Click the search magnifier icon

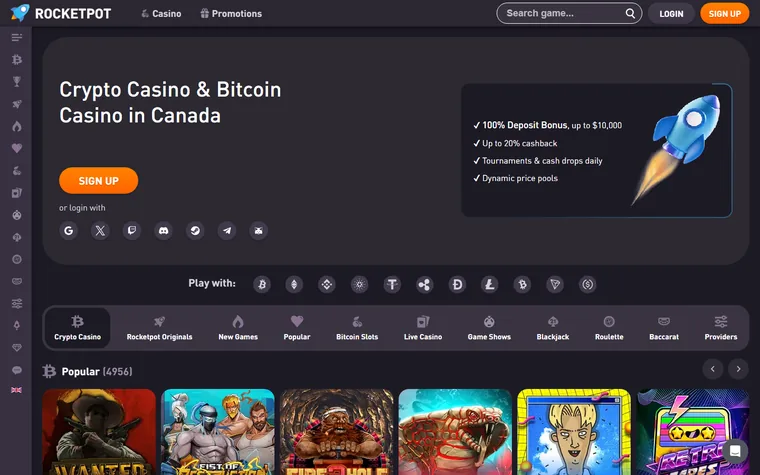point(630,14)
